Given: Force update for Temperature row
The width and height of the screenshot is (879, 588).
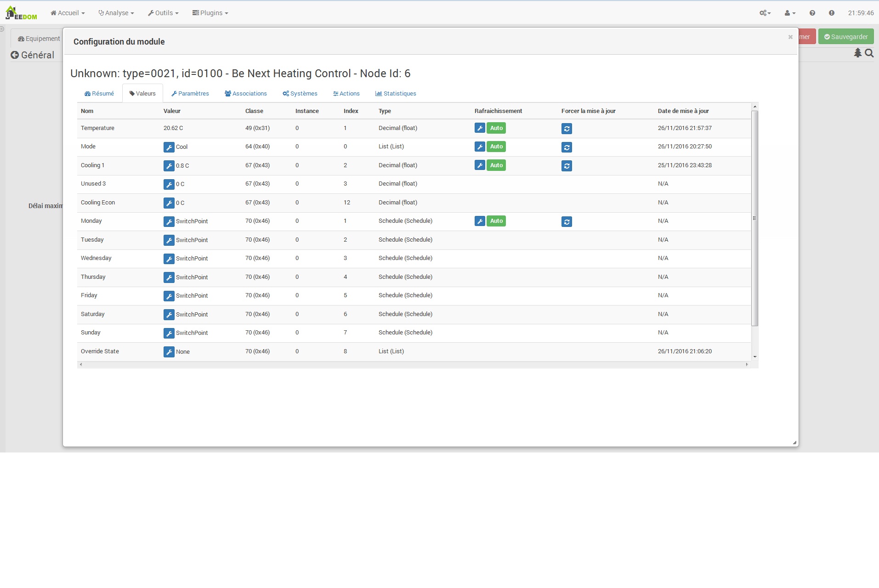Looking at the screenshot, I should click(x=567, y=129).
